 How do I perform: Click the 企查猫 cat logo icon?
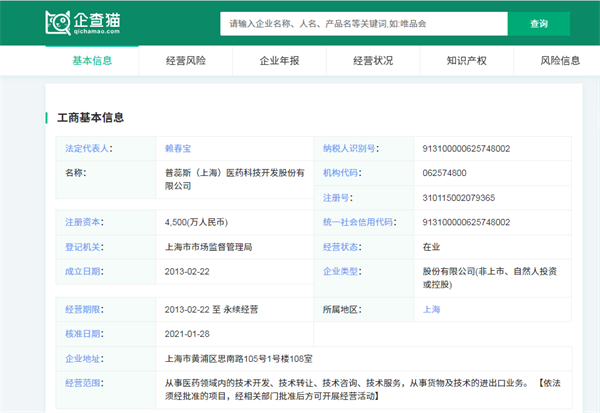pos(58,23)
